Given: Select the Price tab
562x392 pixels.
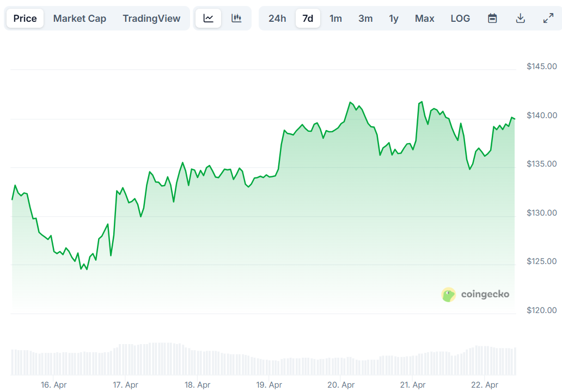Looking at the screenshot, I should coord(25,19).
